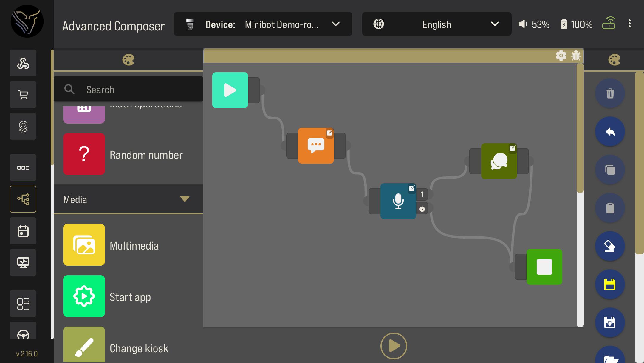Open the three-dot overflow menu
This screenshot has height=363, width=644.
pos(629,24)
